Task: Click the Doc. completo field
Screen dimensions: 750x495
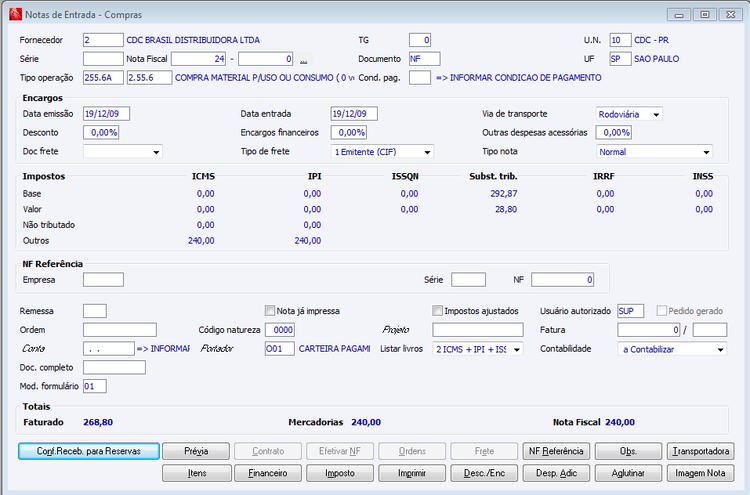Action: 114,367
